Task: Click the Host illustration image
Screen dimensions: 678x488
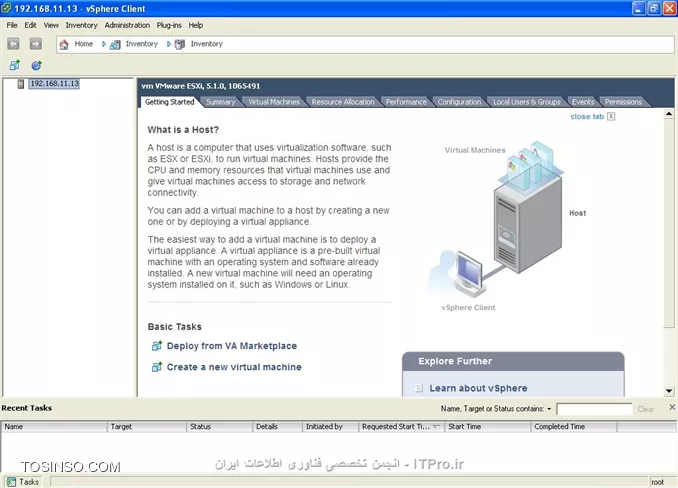Action: coord(528,207)
